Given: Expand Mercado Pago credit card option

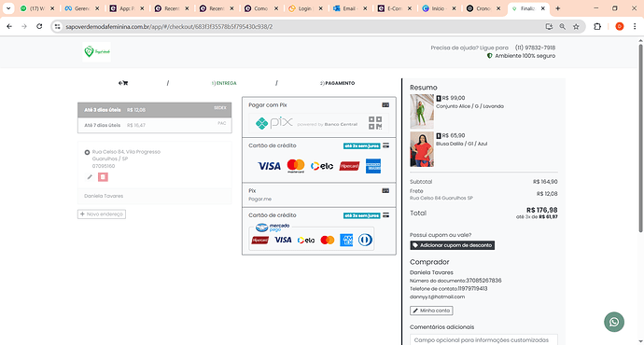Looking at the screenshot, I should [318, 231].
